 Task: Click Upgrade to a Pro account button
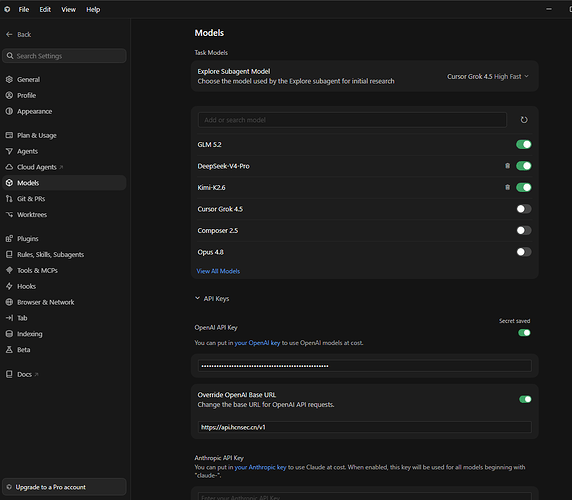click(x=64, y=487)
